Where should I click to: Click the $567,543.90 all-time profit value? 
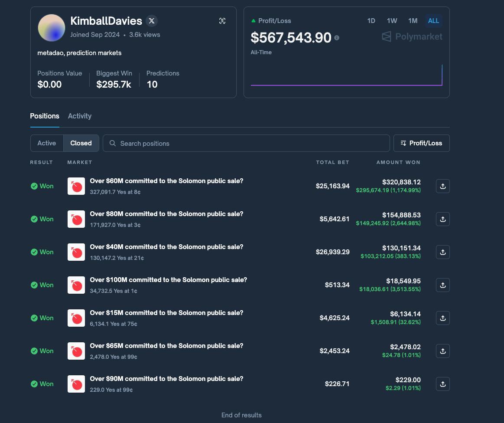(291, 38)
